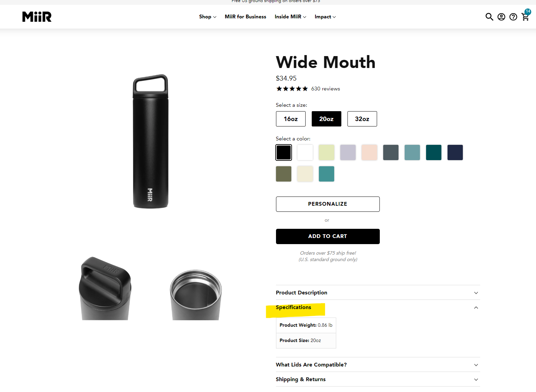Choose the navy blue color swatch
The image size is (536, 392).
[455, 152]
